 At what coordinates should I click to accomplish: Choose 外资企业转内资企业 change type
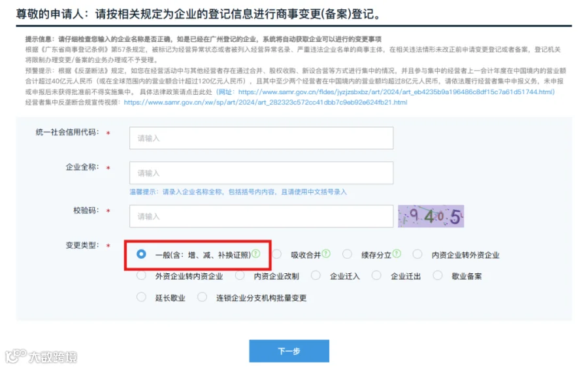[x=141, y=276]
